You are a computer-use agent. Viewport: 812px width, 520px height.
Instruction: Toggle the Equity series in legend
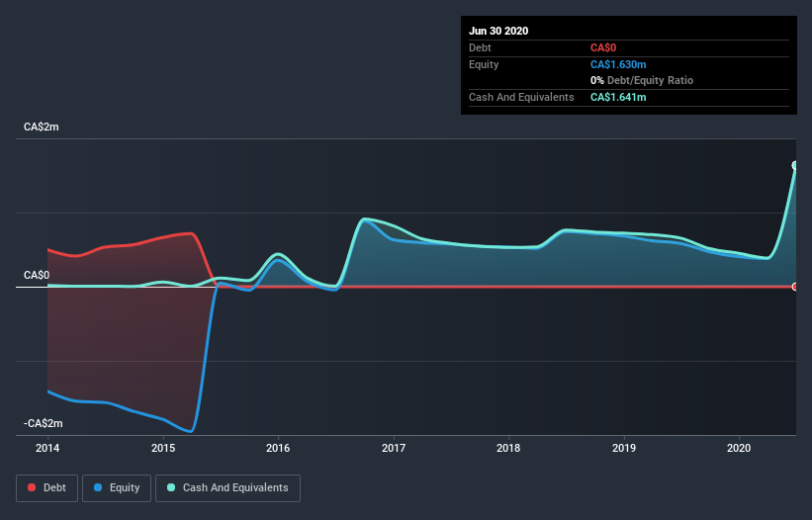pos(117,488)
